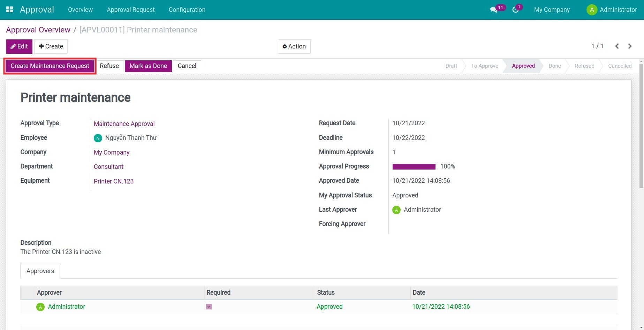Image resolution: width=644 pixels, height=330 pixels.
Task: Click the next record arrow
Action: tap(630, 46)
